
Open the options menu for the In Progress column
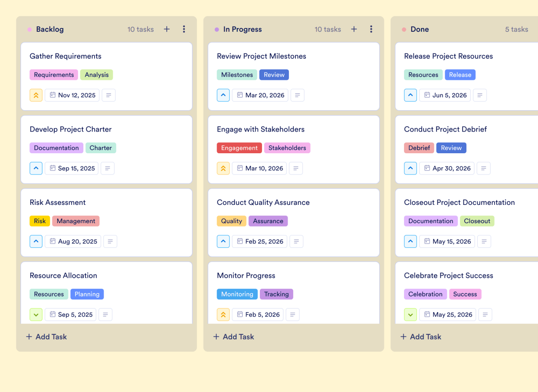[371, 29]
